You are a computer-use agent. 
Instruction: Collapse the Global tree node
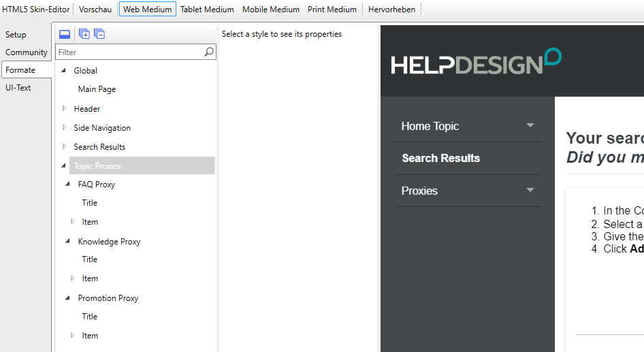coord(64,70)
